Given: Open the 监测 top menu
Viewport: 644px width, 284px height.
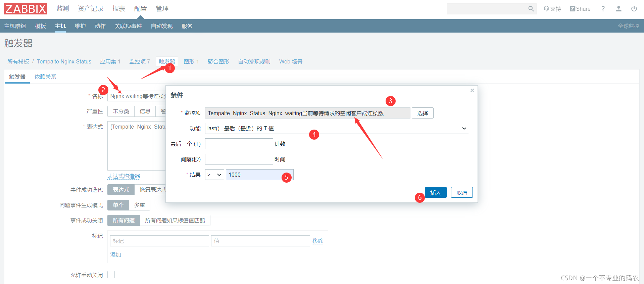Looking at the screenshot, I should pyautogui.click(x=63, y=8).
